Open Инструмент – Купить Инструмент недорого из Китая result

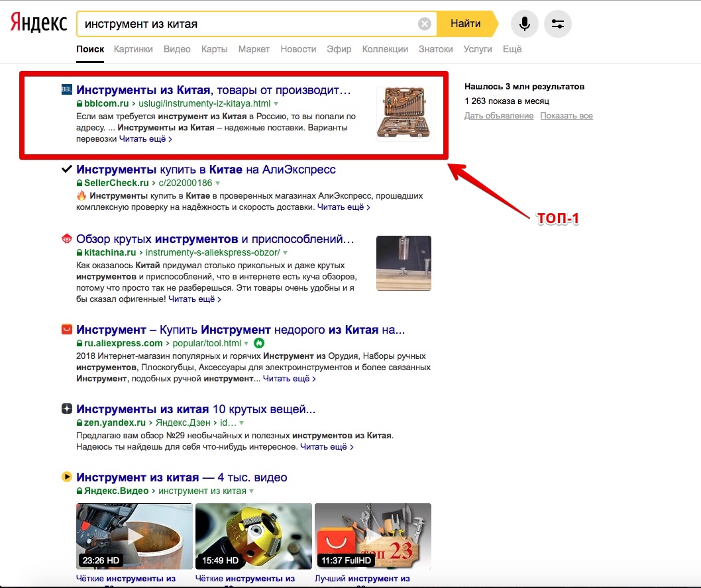coord(241,330)
